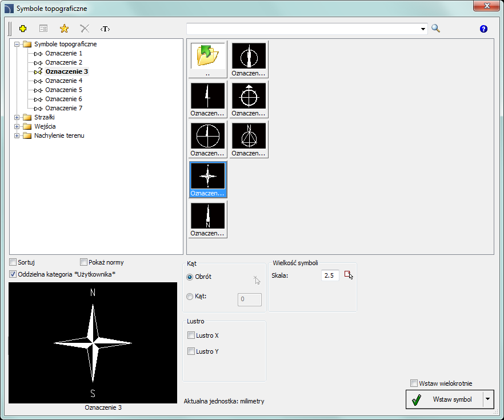The height and width of the screenshot is (420, 504).
Task: Click the toolbar grip handle
Action: tap(9, 29)
